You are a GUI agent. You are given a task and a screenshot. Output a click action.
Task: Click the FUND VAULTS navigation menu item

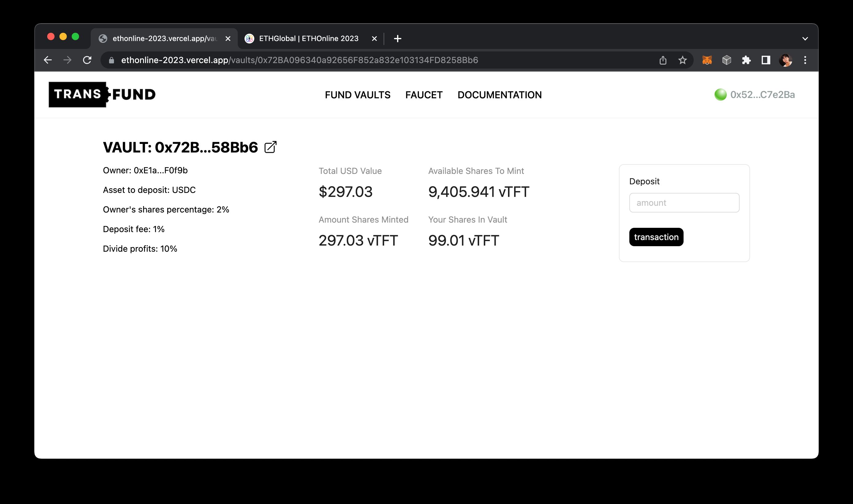click(x=357, y=94)
